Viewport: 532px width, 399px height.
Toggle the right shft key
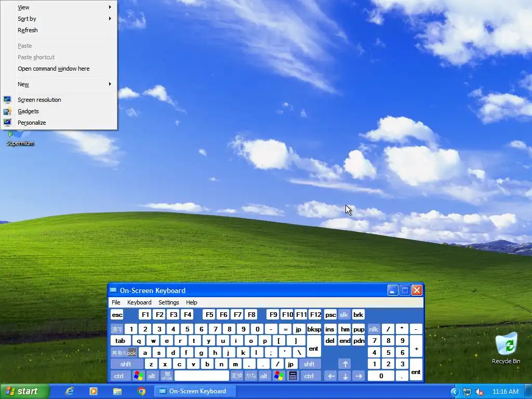coord(309,364)
